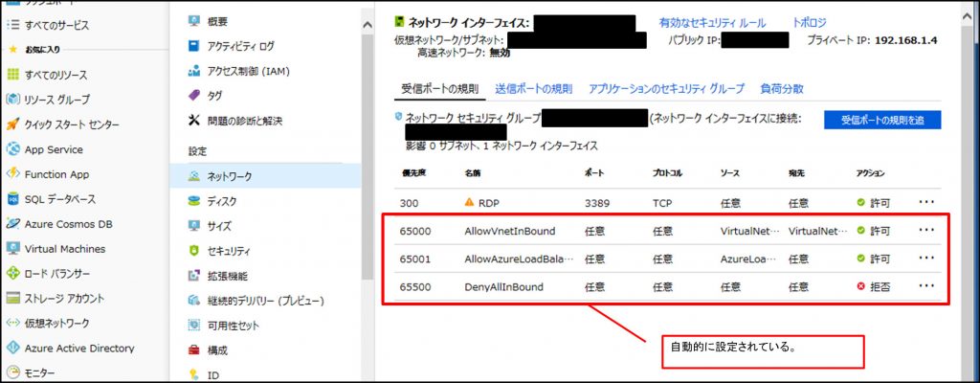Open 有効なセキュリティ ルール link

click(712, 23)
